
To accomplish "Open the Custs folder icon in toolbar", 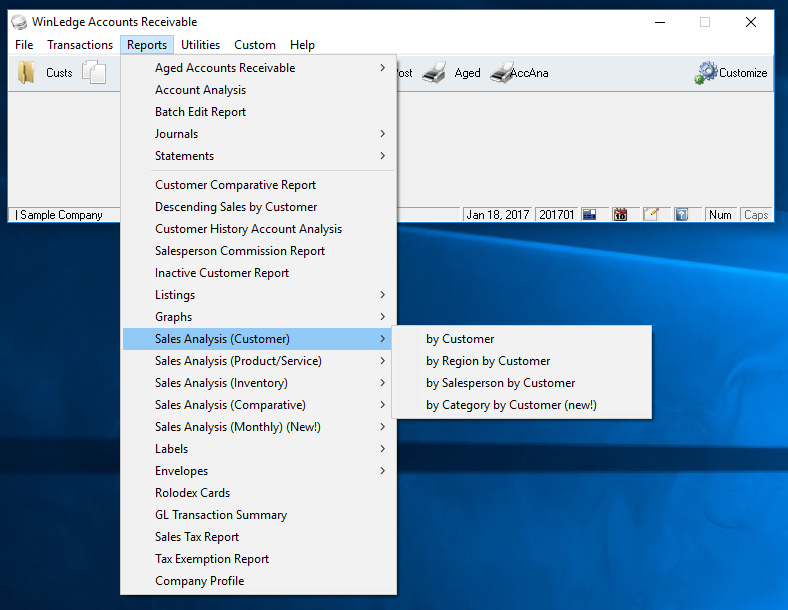I will 27,73.
